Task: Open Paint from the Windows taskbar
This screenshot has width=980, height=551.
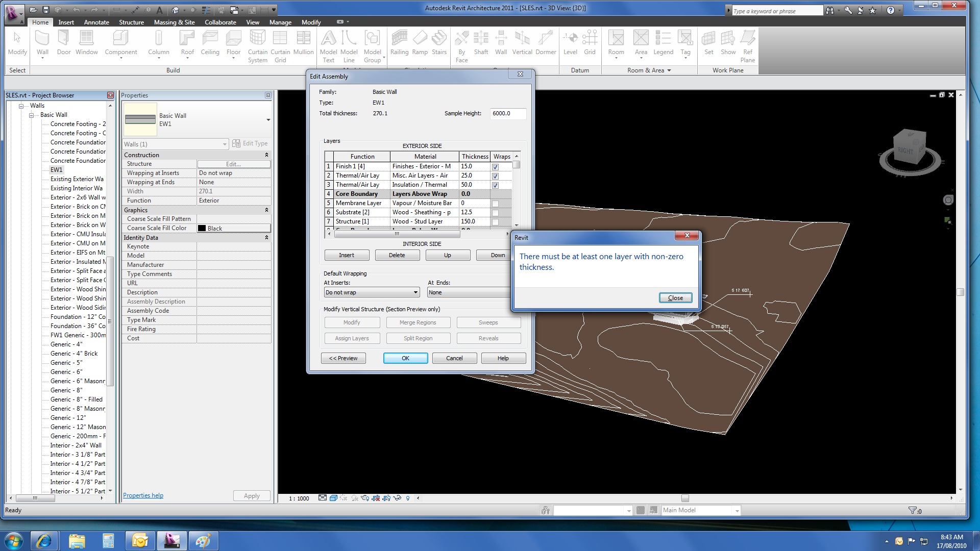Action: point(203,540)
